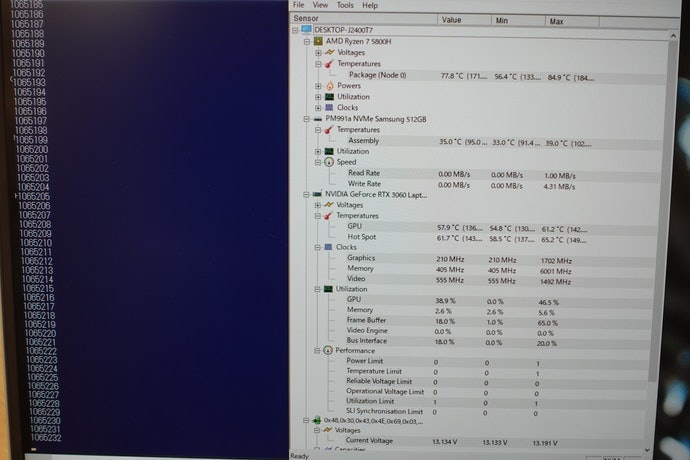Click the NVIDIA Temperatures thermometer icon
The width and height of the screenshot is (690, 460).
pos(328,216)
